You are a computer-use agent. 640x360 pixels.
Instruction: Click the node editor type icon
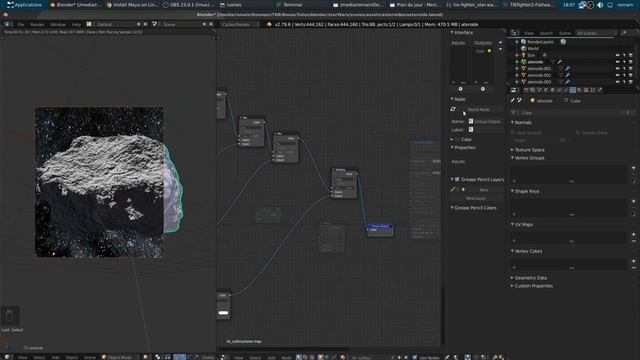click(224, 357)
